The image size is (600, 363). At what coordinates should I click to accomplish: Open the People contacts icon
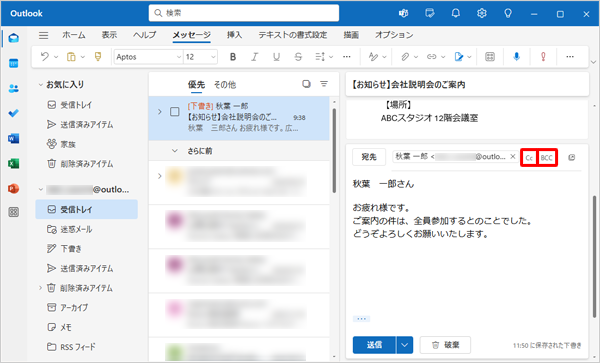click(13, 88)
